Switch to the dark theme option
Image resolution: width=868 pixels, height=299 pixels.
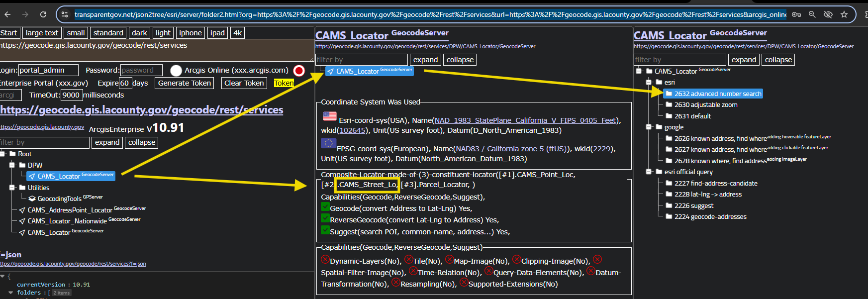[139, 33]
